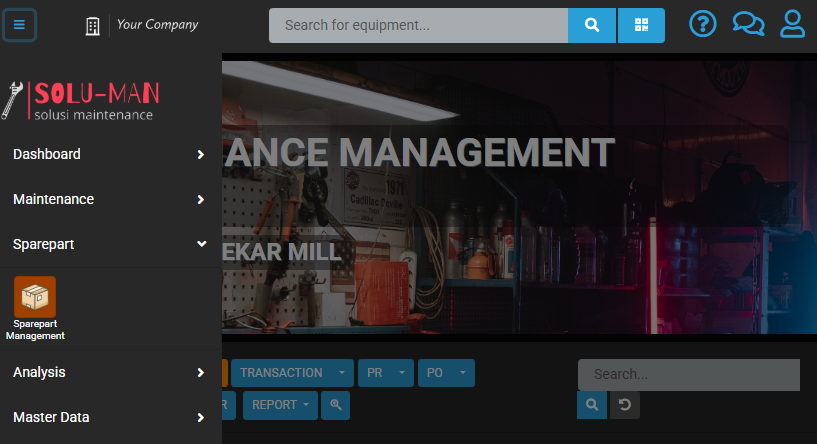Select Analysis in the sidebar

[x=110, y=372]
